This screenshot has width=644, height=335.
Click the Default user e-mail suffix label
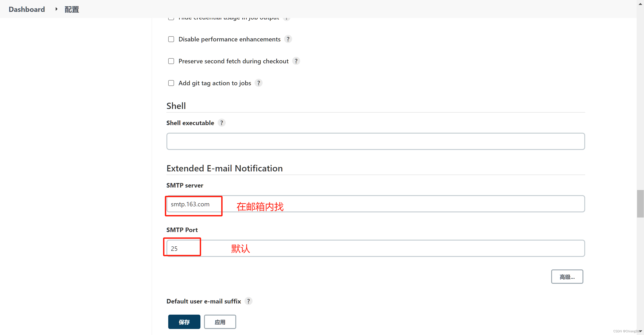pos(204,301)
